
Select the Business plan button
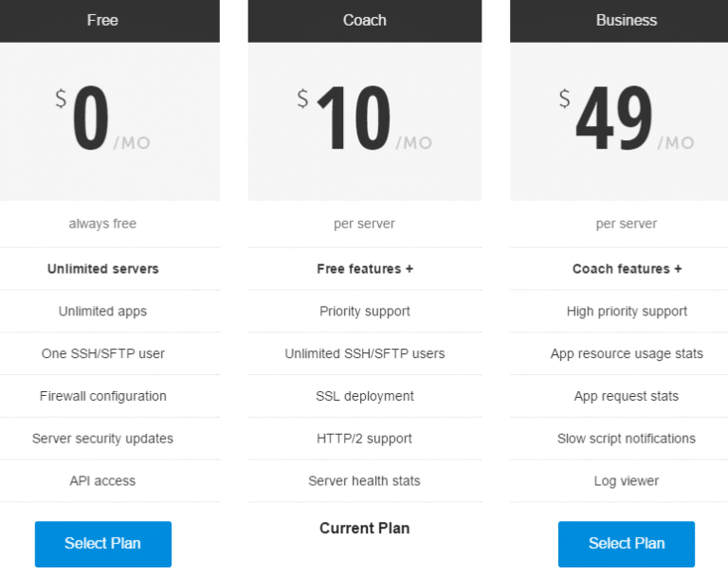click(x=627, y=544)
